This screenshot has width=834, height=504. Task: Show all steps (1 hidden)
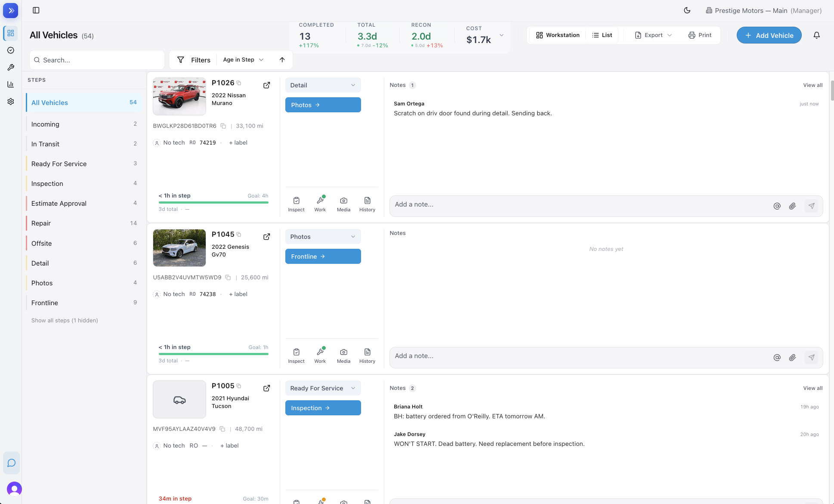(x=65, y=321)
